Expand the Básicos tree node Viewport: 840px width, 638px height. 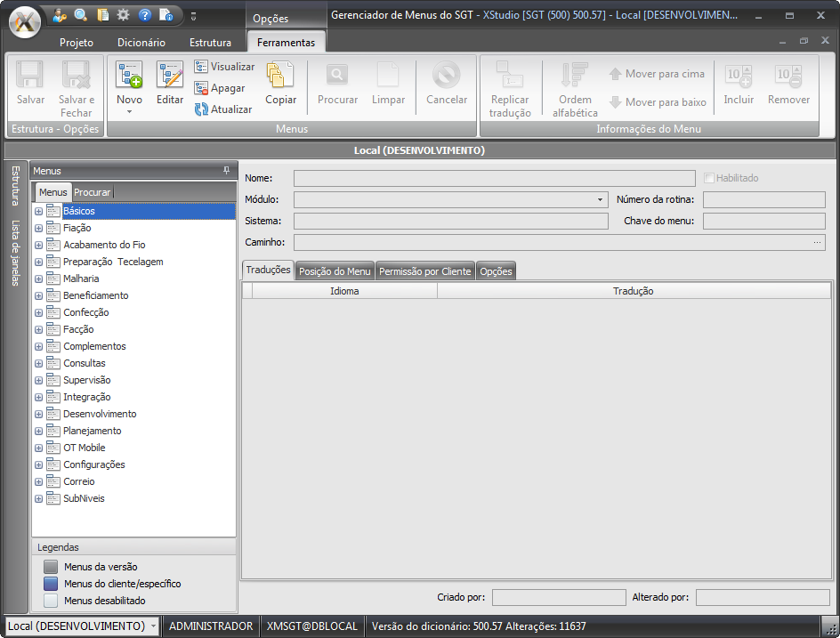coord(38,211)
